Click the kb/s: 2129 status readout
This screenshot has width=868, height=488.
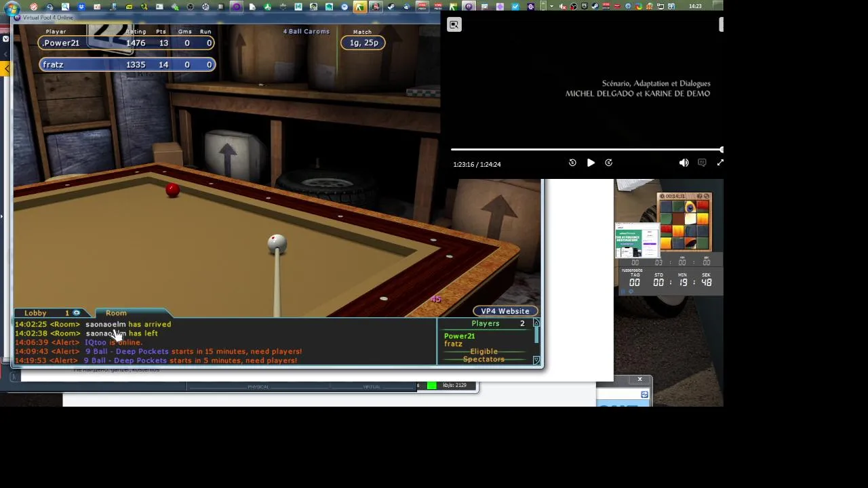pyautogui.click(x=454, y=386)
